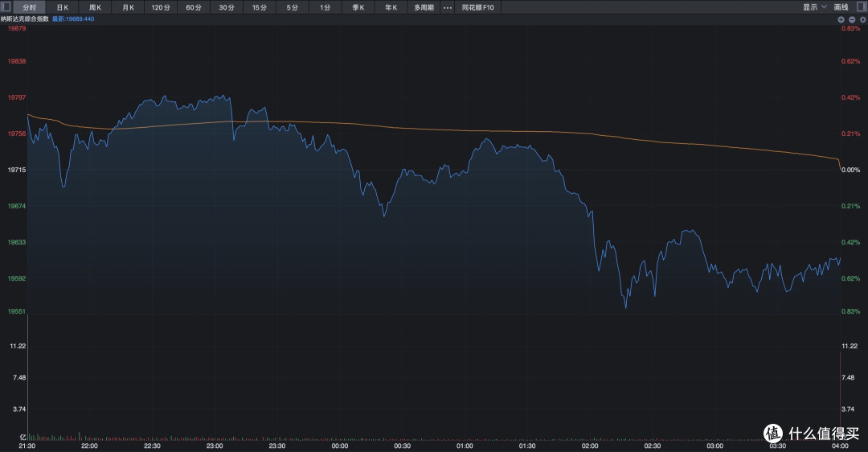Select the 年K period tab
868x452 pixels.
click(x=391, y=7)
